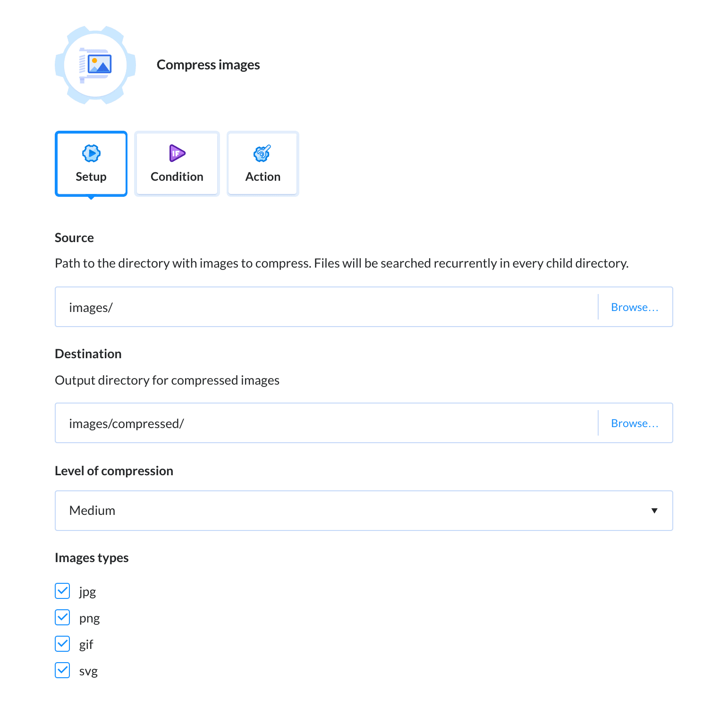Click the Source path description text
728x715 pixels.
point(341,263)
